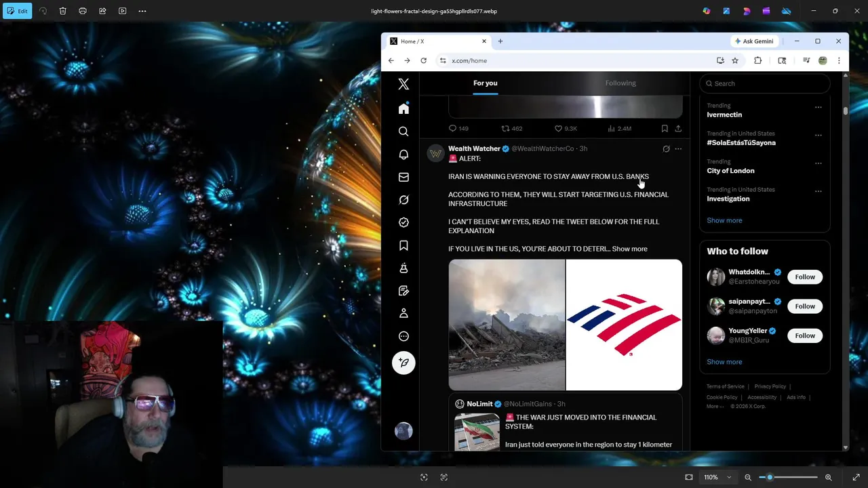Click the browser profile avatar

coord(823,60)
